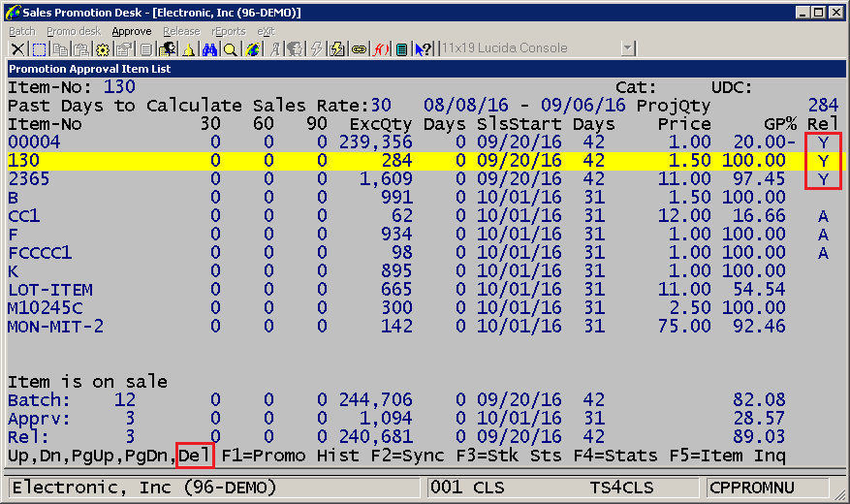Click F4=Stats shortcut label
Viewport: 850px width, 504px height.
tap(615, 456)
